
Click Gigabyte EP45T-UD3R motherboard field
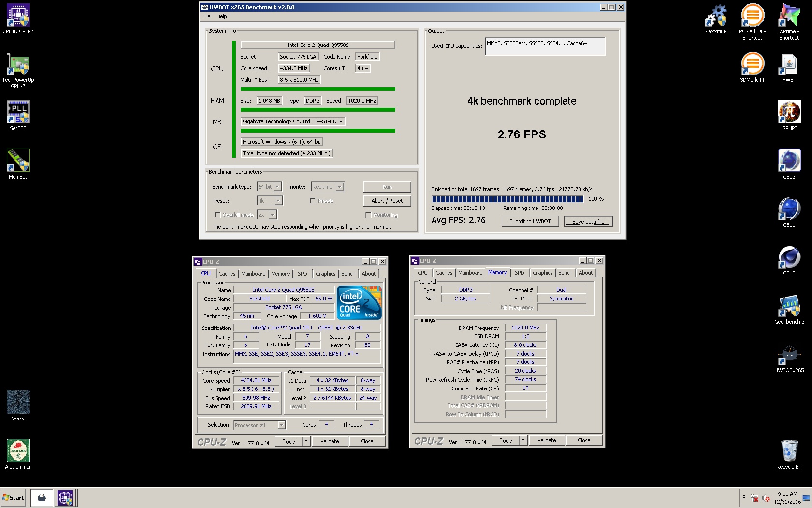(293, 121)
